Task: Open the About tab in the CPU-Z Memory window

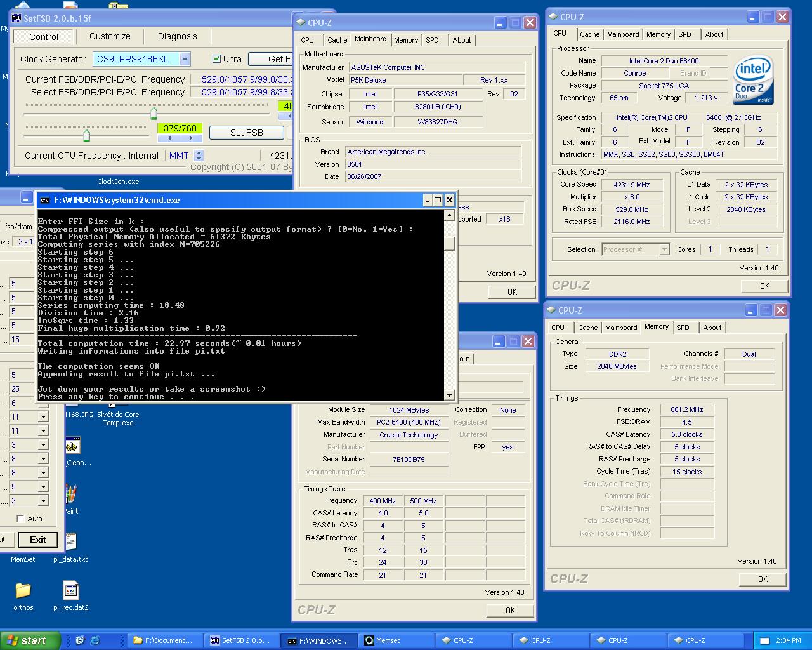Action: (712, 328)
